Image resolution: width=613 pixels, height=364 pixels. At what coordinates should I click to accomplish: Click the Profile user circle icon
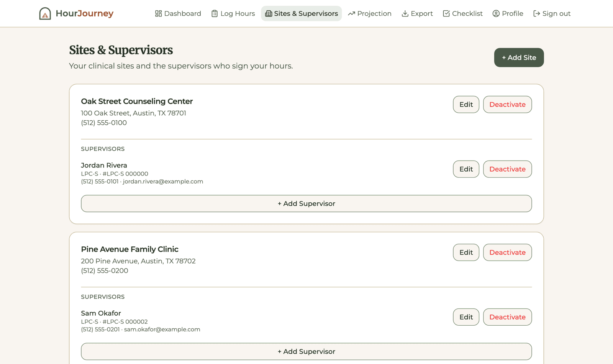click(x=496, y=13)
